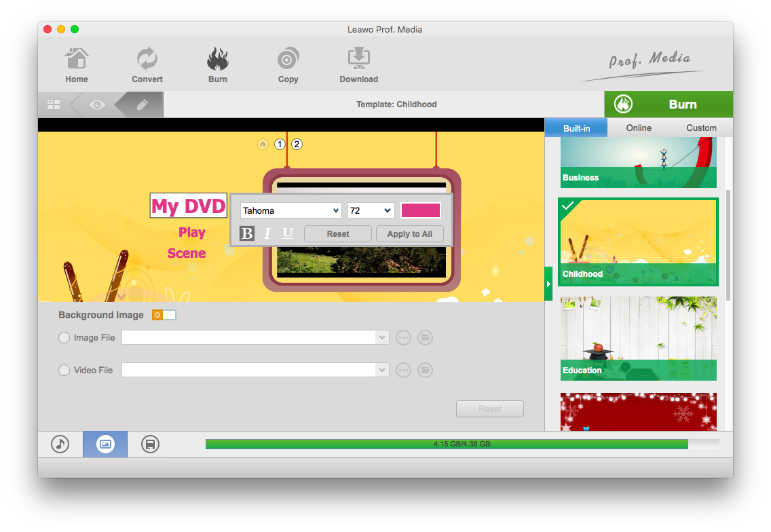Toggle underline text formatting

(x=288, y=233)
